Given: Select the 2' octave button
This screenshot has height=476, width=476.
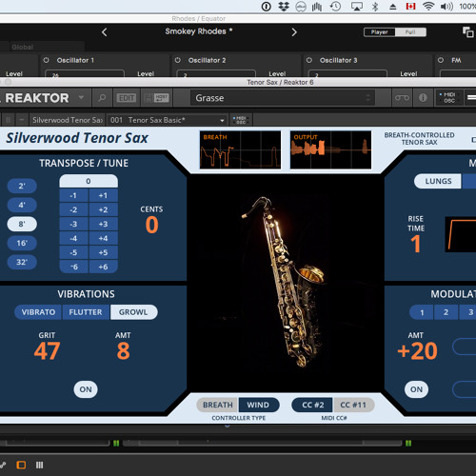Looking at the screenshot, I should click(22, 186).
